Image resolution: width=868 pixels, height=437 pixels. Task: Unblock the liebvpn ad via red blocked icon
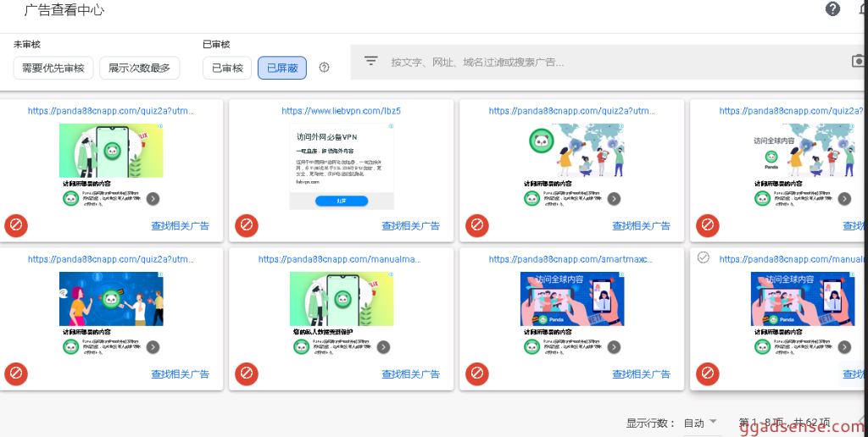[246, 225]
